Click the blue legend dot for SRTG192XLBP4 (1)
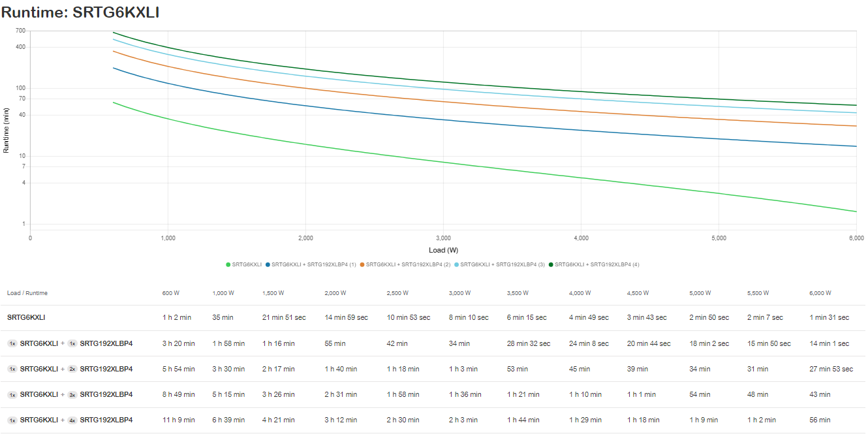Screen dimensions: 868x440 [268, 264]
